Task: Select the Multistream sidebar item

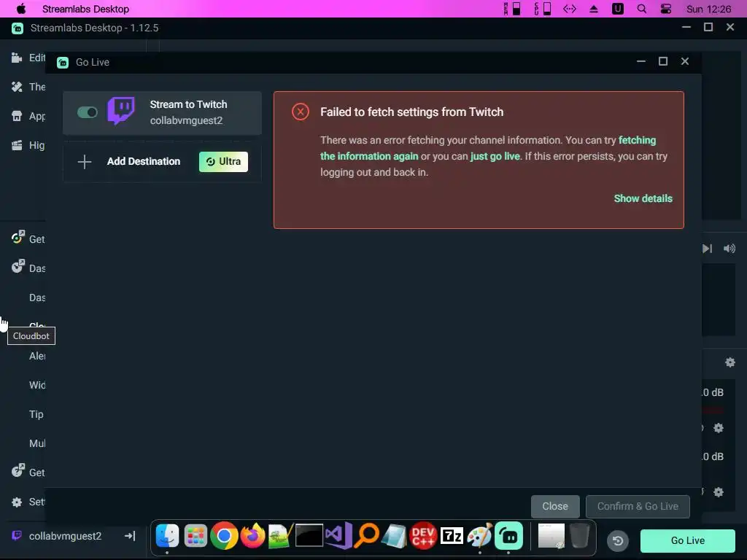Action: point(36,443)
